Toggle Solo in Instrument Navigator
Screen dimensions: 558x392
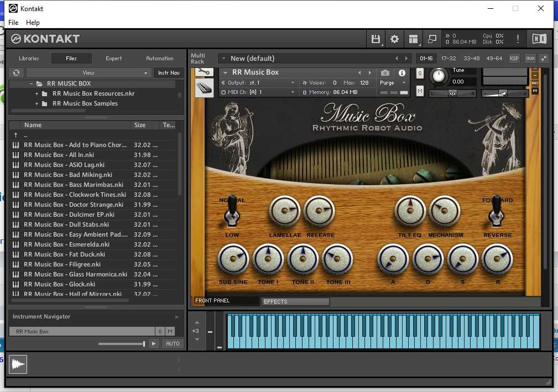(160, 332)
